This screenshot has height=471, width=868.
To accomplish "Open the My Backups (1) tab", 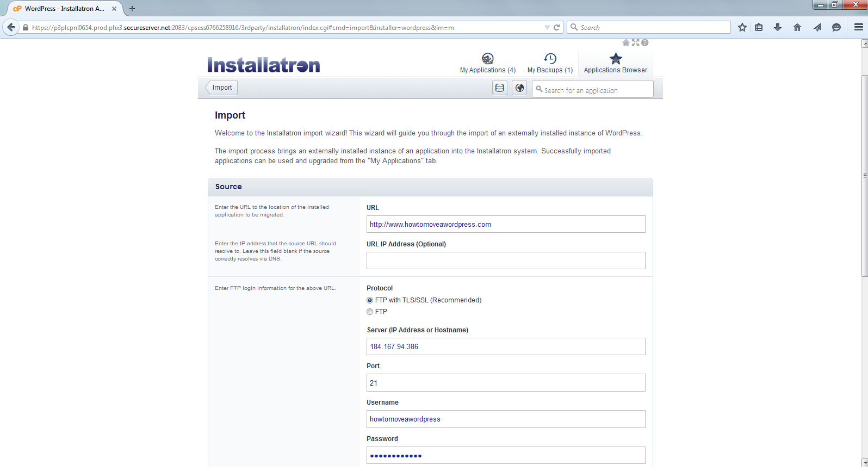I will coord(550,63).
